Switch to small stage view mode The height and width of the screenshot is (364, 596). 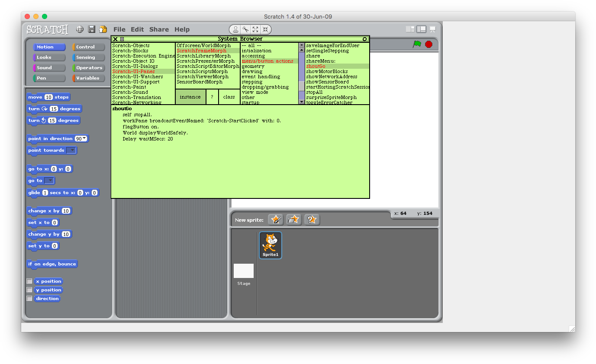(410, 29)
